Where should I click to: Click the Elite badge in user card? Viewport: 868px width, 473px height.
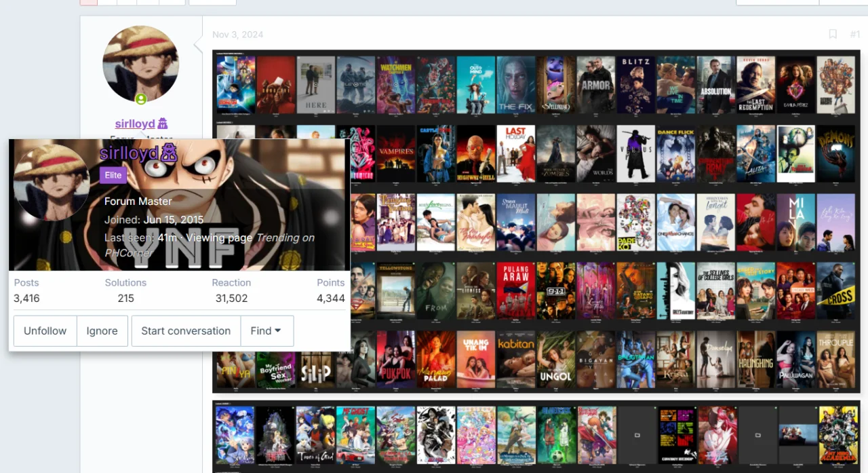pyautogui.click(x=113, y=175)
